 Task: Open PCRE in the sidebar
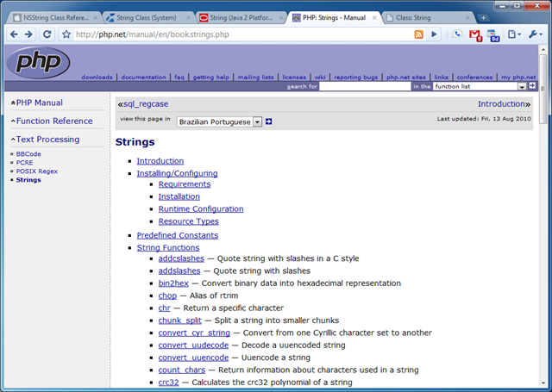pos(25,163)
